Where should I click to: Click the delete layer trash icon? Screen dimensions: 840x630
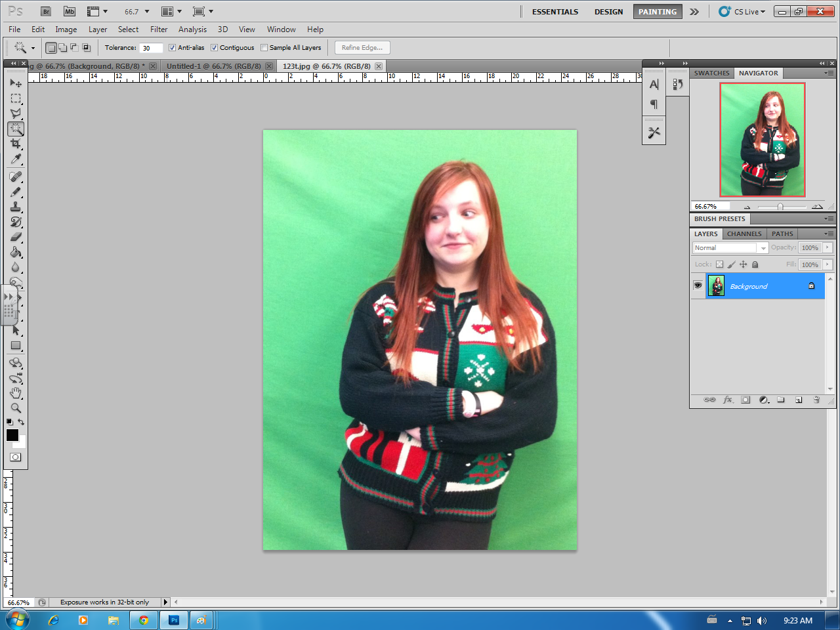(816, 400)
